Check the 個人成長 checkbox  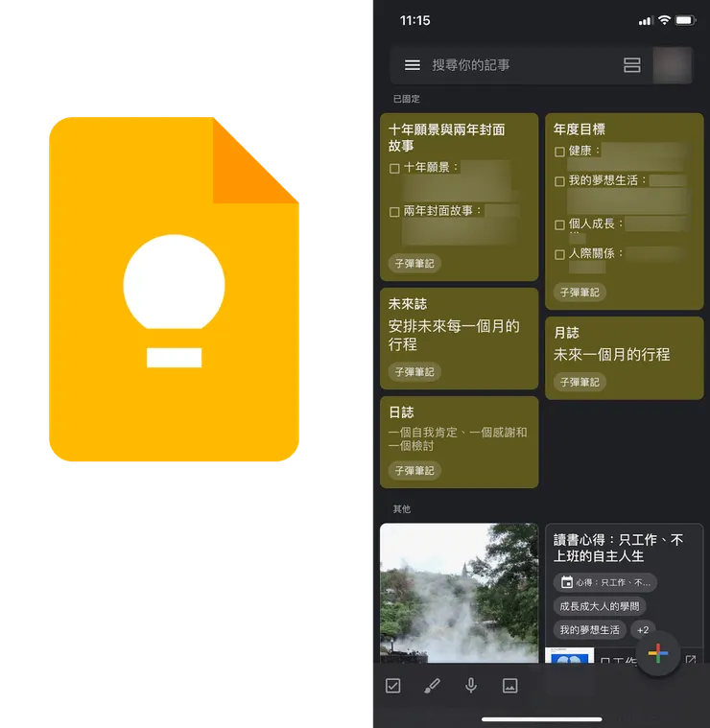tap(559, 224)
